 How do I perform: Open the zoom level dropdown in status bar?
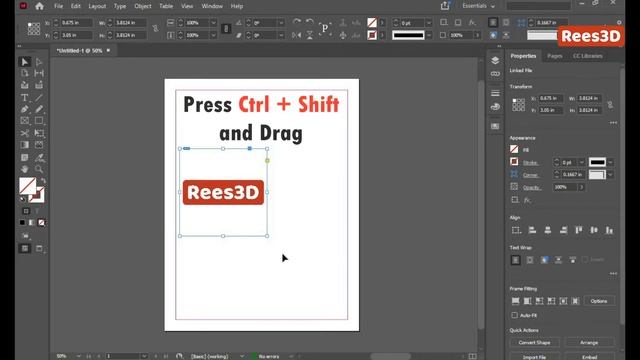point(78,356)
